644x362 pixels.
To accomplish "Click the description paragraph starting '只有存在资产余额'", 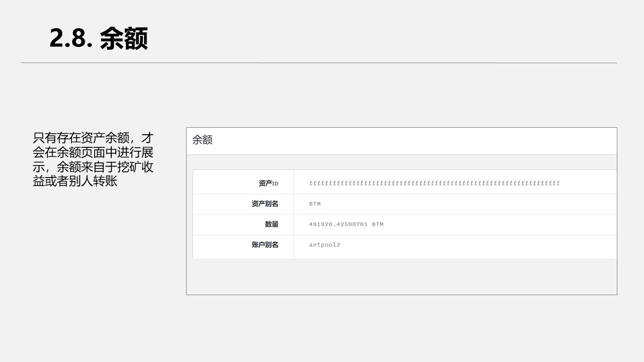I will (x=93, y=159).
